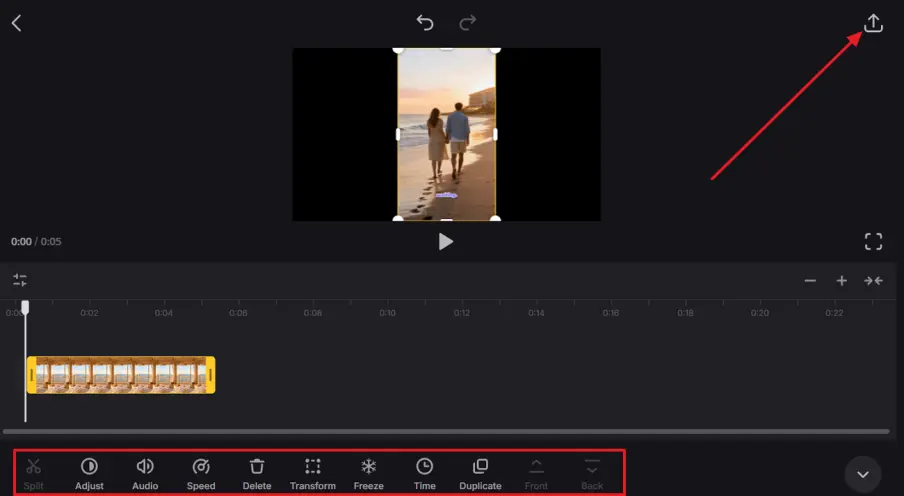Fit timeline to screen arrows icon
Viewport: 904px width, 496px height.
(x=873, y=281)
